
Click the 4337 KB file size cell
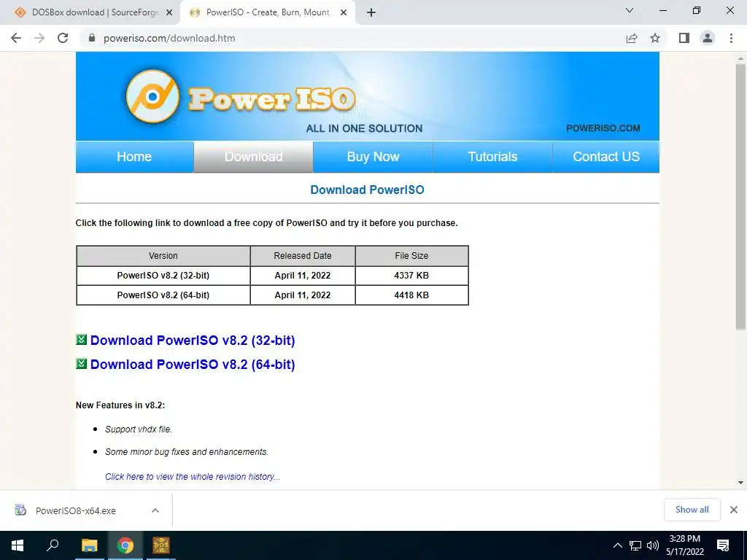point(411,276)
